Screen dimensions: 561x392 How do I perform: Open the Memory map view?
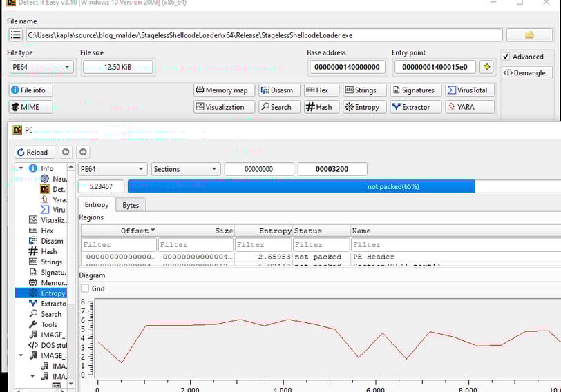tap(225, 90)
